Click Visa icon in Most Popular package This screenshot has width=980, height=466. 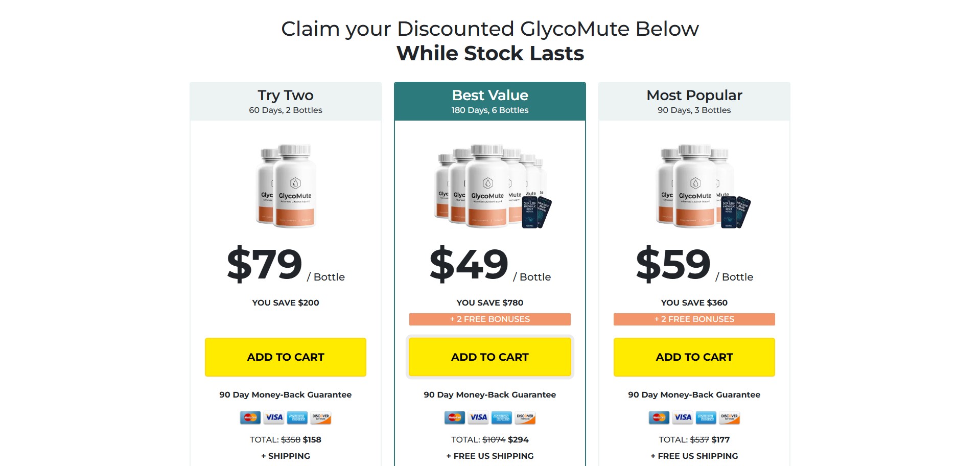[683, 417]
